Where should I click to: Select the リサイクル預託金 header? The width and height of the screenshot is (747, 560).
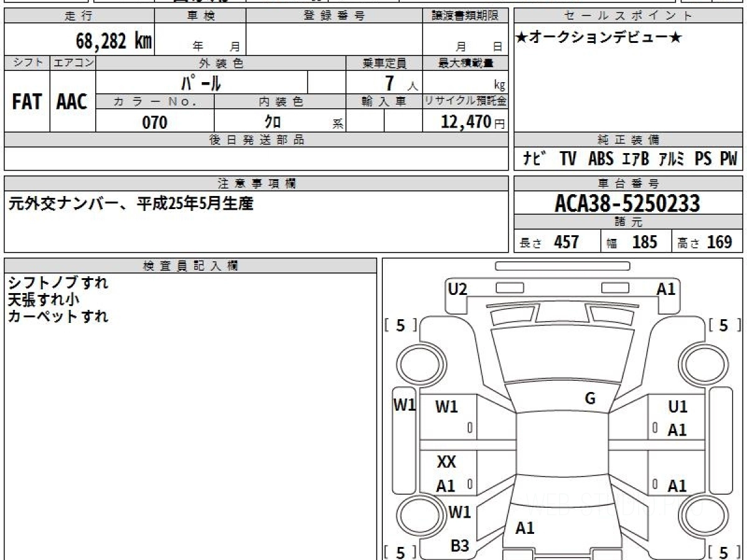point(465,101)
